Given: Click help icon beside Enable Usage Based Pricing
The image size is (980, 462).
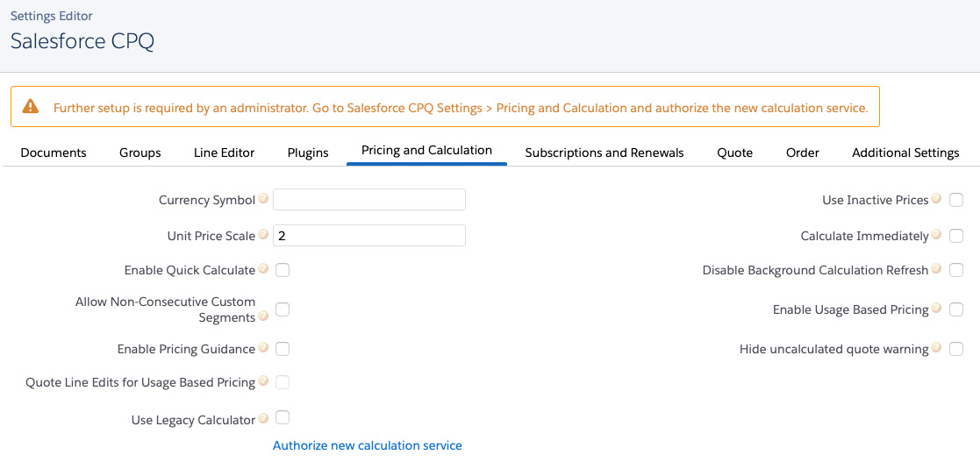Looking at the screenshot, I should coord(935,309).
